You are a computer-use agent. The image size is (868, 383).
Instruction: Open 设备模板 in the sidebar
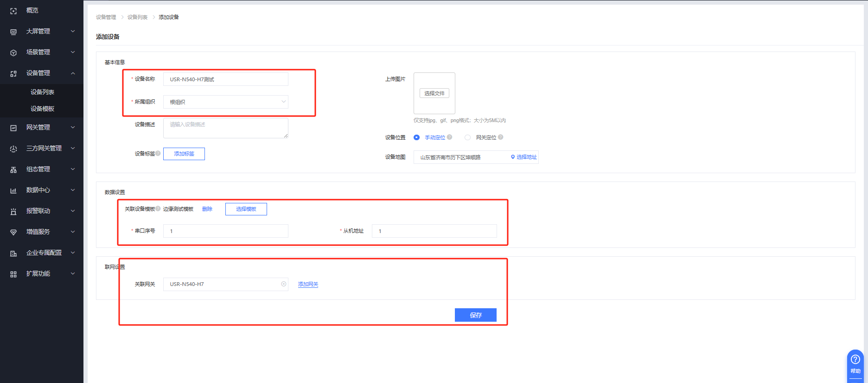[x=42, y=109]
